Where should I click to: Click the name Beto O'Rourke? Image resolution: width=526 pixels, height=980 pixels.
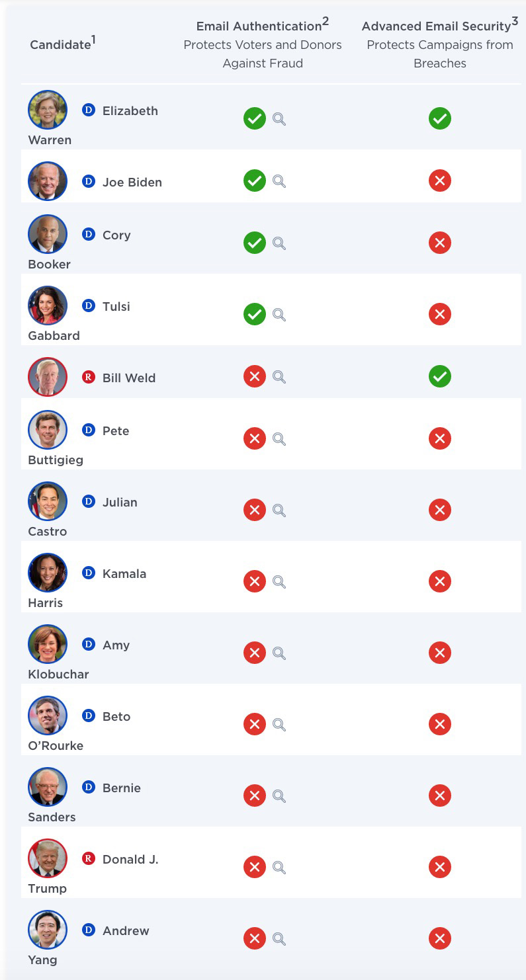[x=79, y=731]
